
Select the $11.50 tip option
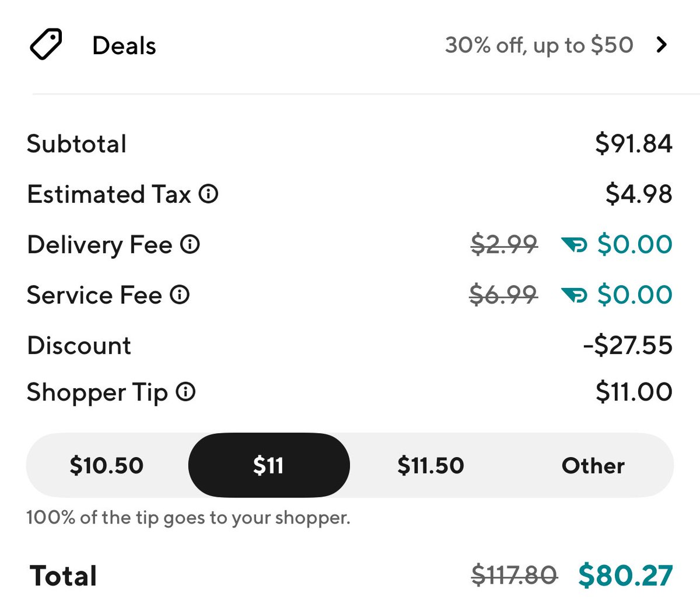[x=430, y=465]
